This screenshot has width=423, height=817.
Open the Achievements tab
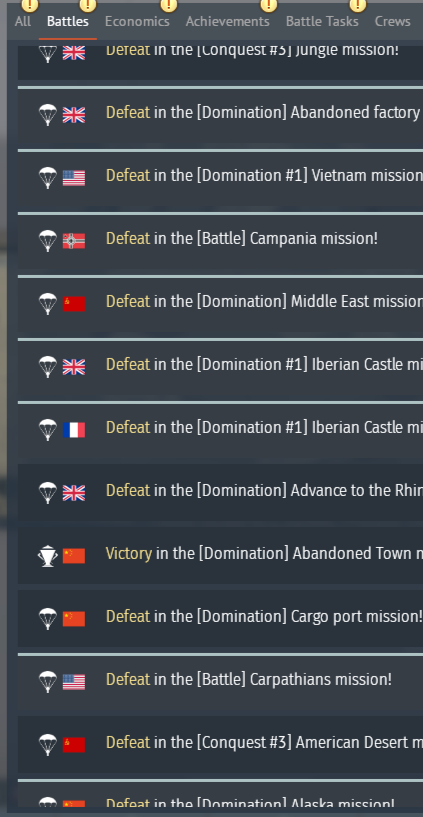(228, 21)
